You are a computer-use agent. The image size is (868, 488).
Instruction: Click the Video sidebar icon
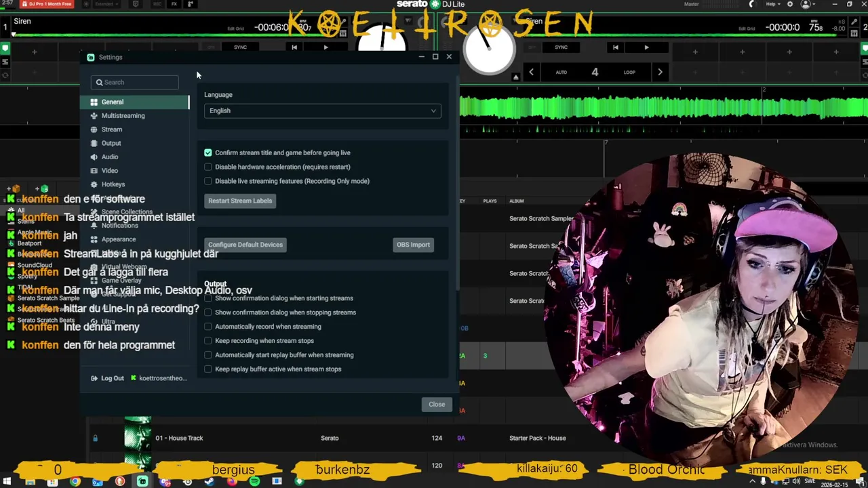94,170
